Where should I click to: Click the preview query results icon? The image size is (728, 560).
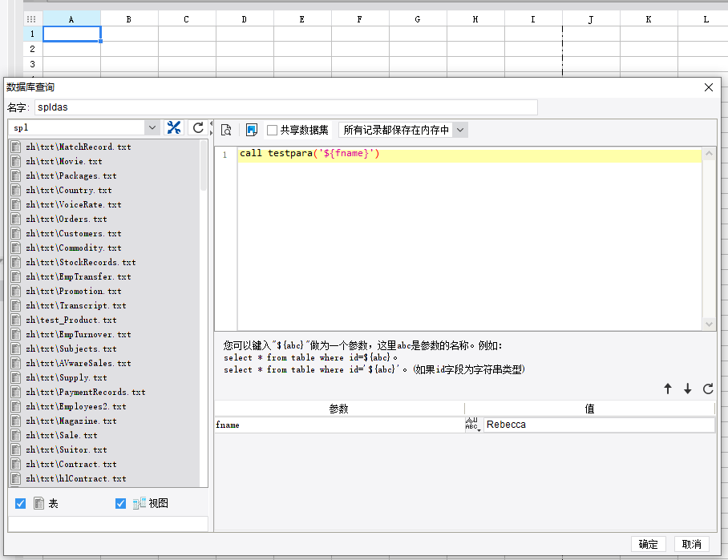coord(226,130)
